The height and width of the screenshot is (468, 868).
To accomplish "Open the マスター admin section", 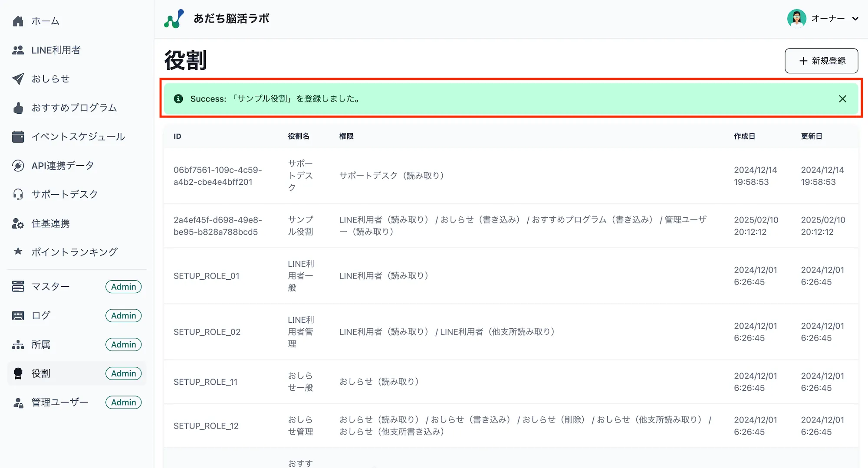I will point(50,286).
